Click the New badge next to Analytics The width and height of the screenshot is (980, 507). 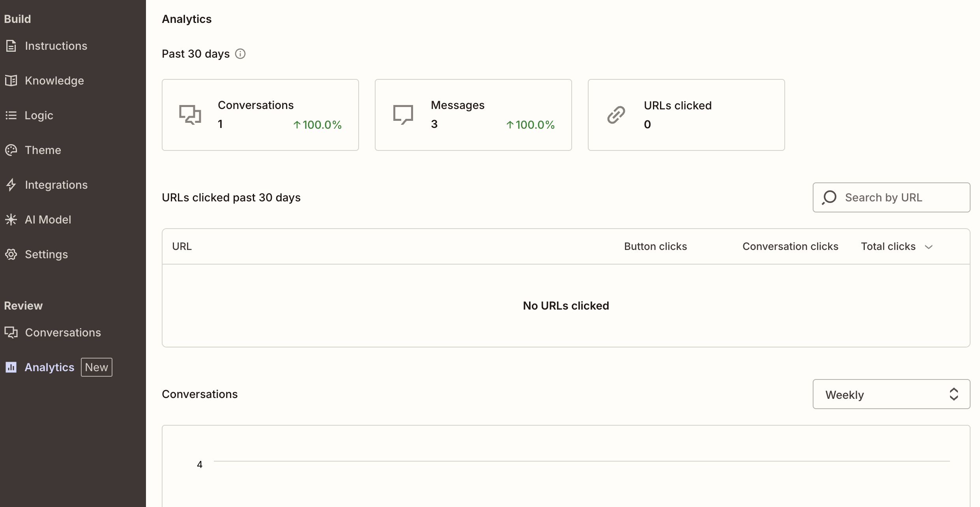pos(96,367)
